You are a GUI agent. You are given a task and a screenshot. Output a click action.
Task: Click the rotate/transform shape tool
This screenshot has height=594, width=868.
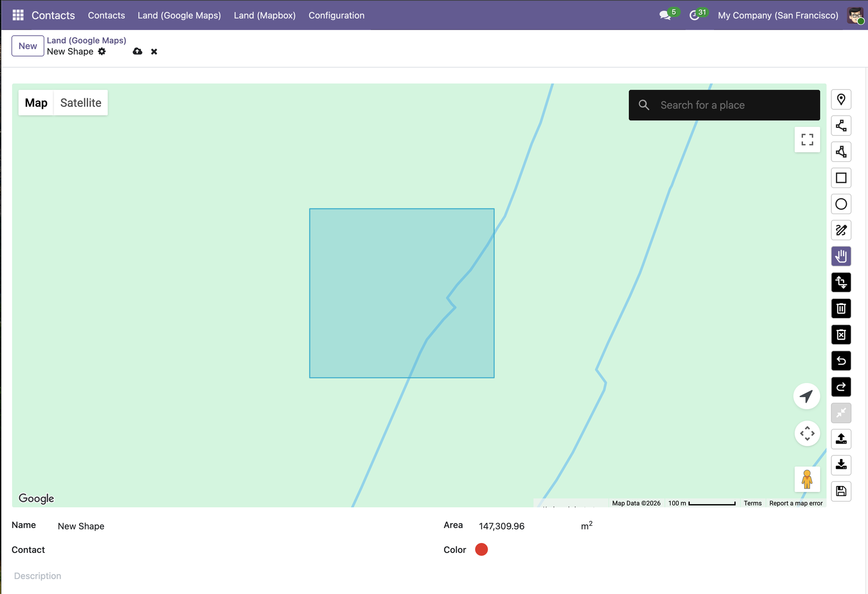point(841,282)
